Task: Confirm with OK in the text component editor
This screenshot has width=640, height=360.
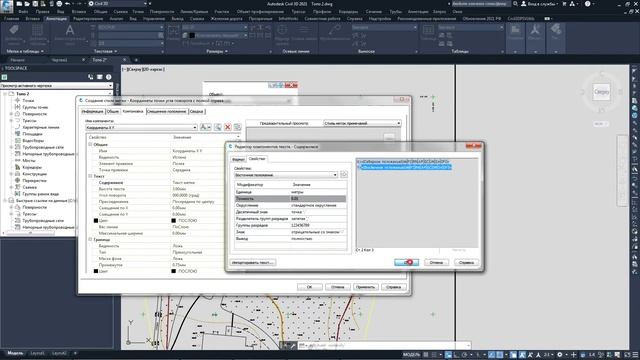Action: (x=407, y=262)
